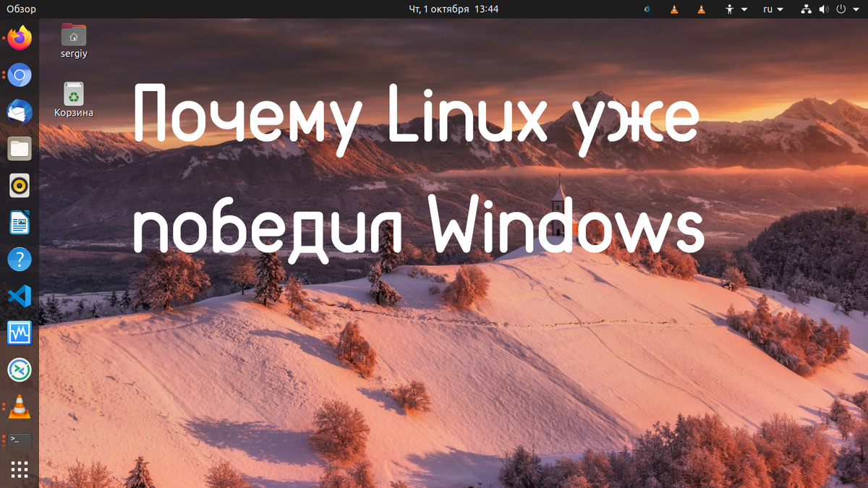Screen dimensions: 868x488
Task: Launch Rhythmbox music player from dock
Action: (20, 186)
